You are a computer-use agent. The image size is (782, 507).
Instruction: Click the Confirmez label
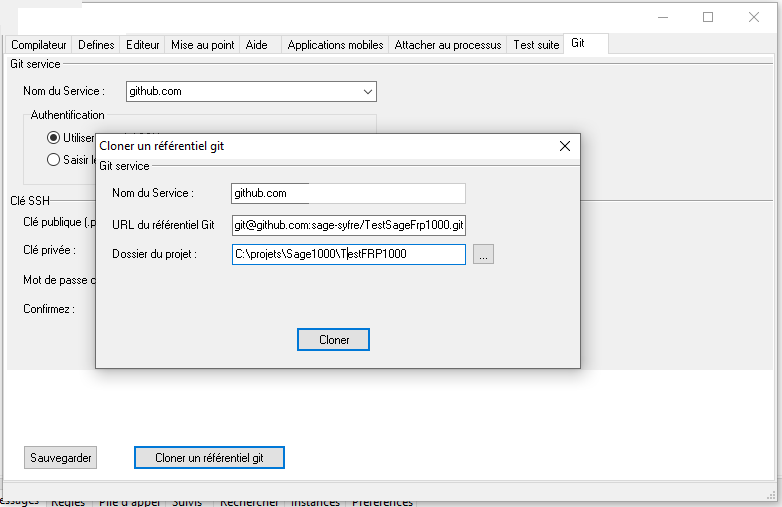[x=49, y=309]
